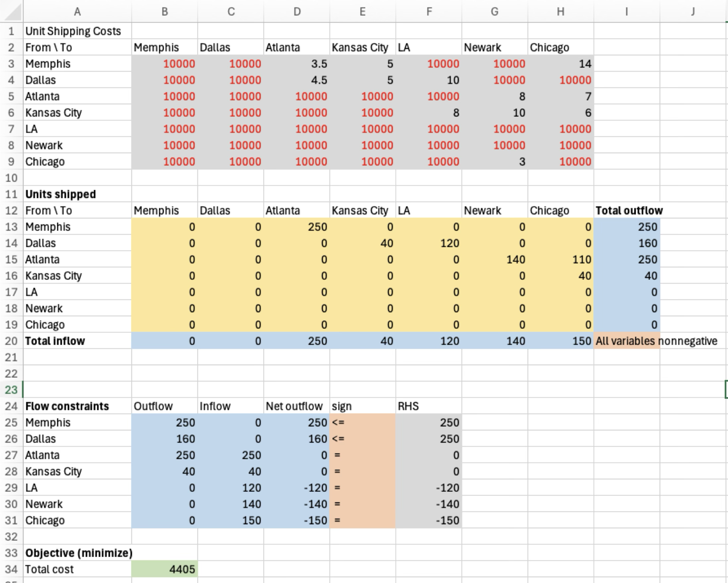Image resolution: width=728 pixels, height=583 pixels.
Task: Select the Chicago RHS cell showing -150
Action: (429, 520)
